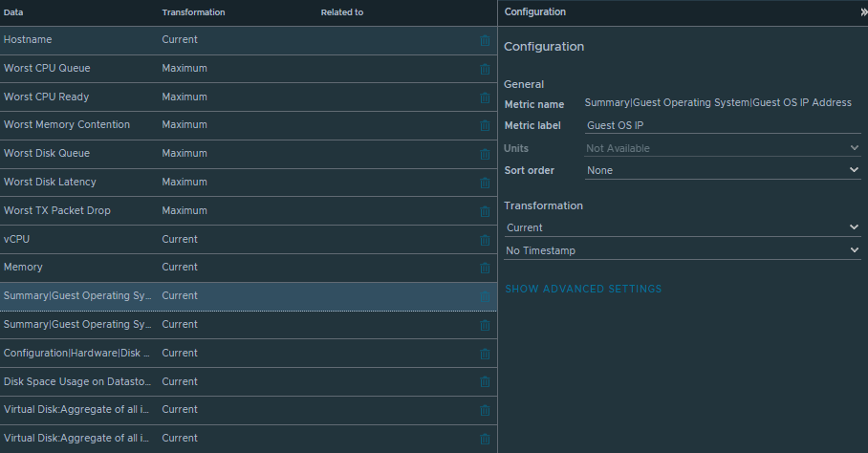868x453 pixels.
Task: Delete the highlighted Summary|Guest Operating Sy row
Action: (485, 297)
